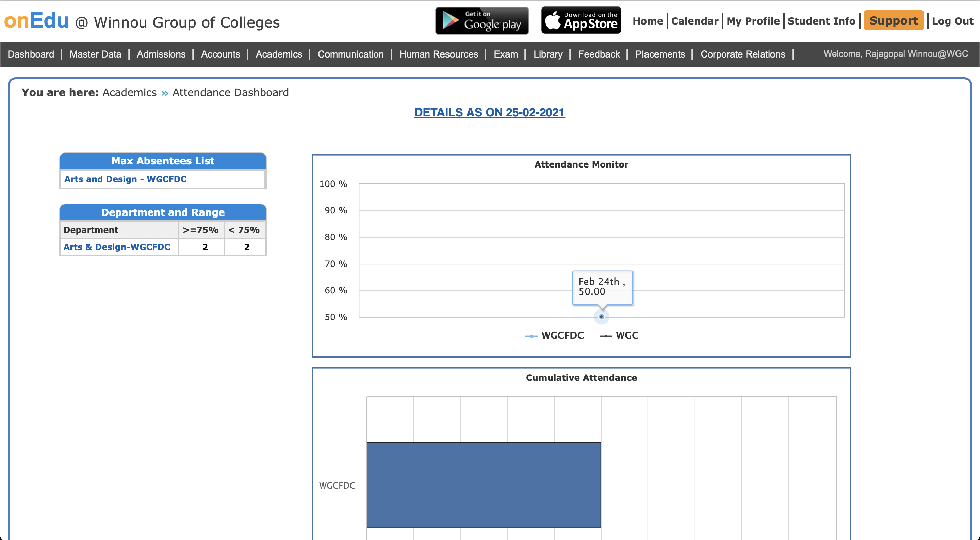This screenshot has height=540, width=980.
Task: Open Arts and Design - WGCFDC absentees link
Action: coord(125,179)
